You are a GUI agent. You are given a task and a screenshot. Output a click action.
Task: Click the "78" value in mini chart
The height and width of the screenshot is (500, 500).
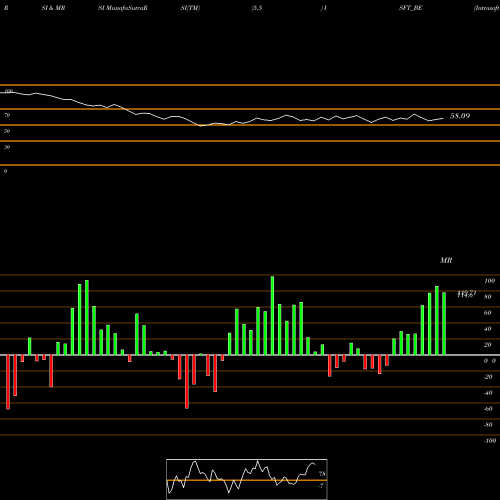tap(322, 474)
